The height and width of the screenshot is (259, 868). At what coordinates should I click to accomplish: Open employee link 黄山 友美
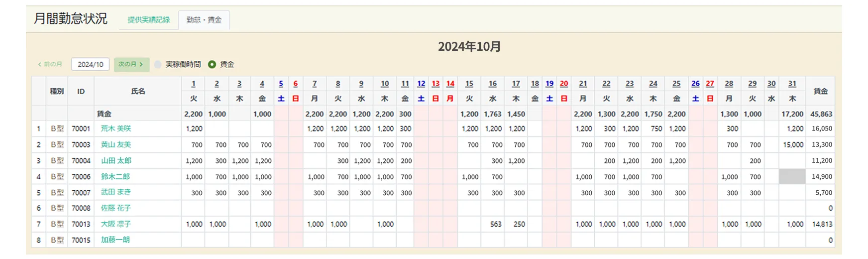click(x=116, y=144)
